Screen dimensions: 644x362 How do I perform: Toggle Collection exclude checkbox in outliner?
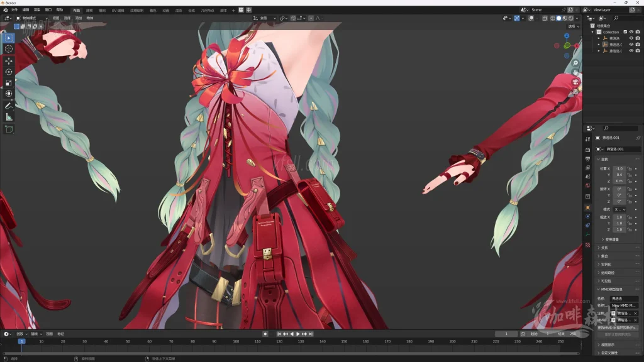625,32
